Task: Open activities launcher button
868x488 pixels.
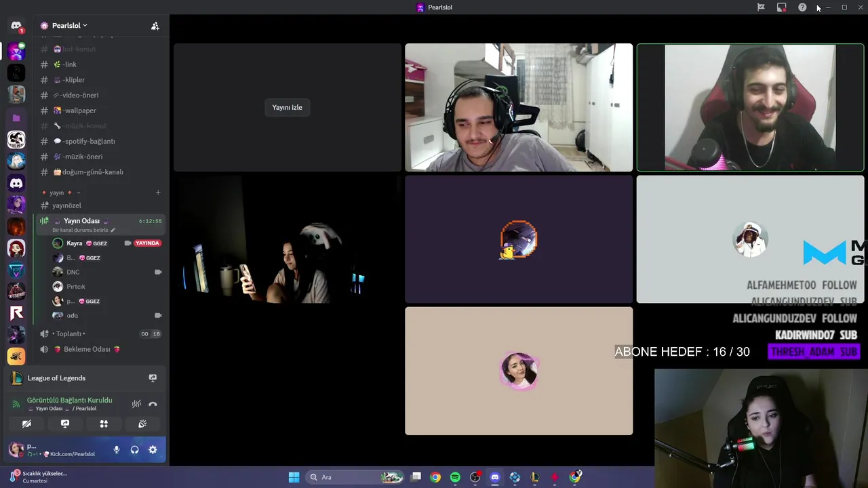Action: (x=104, y=424)
